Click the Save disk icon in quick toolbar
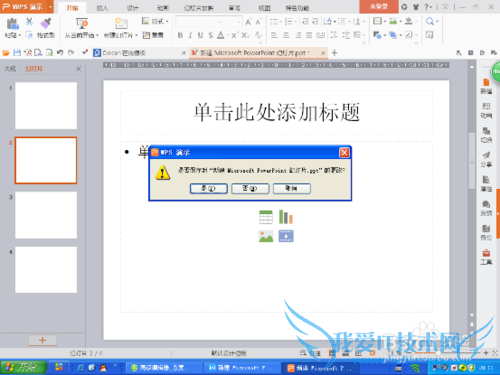Viewport: 500px width, 375px height. [17, 53]
